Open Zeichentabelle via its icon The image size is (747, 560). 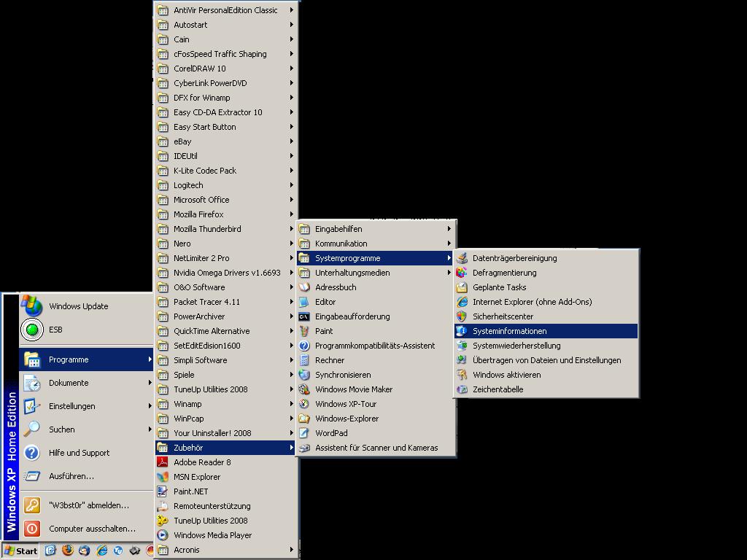(x=462, y=389)
